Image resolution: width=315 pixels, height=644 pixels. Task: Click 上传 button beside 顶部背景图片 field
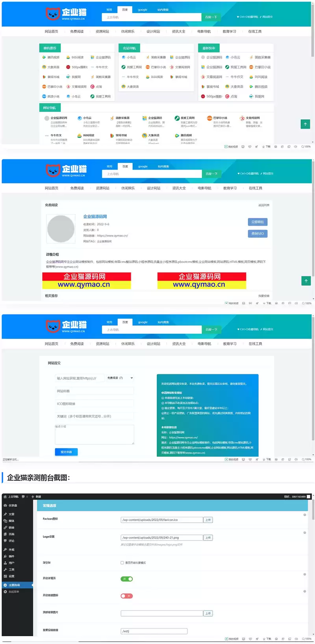pos(208,613)
